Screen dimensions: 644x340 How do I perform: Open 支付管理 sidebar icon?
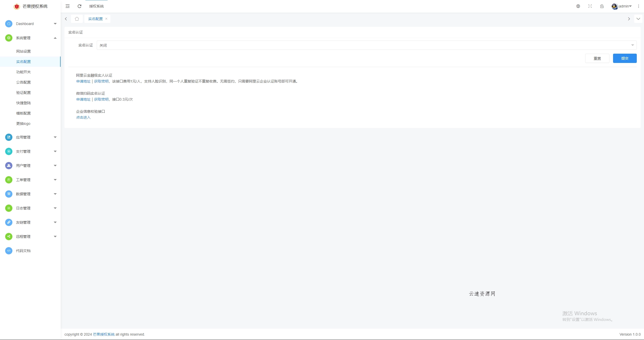(x=9, y=151)
